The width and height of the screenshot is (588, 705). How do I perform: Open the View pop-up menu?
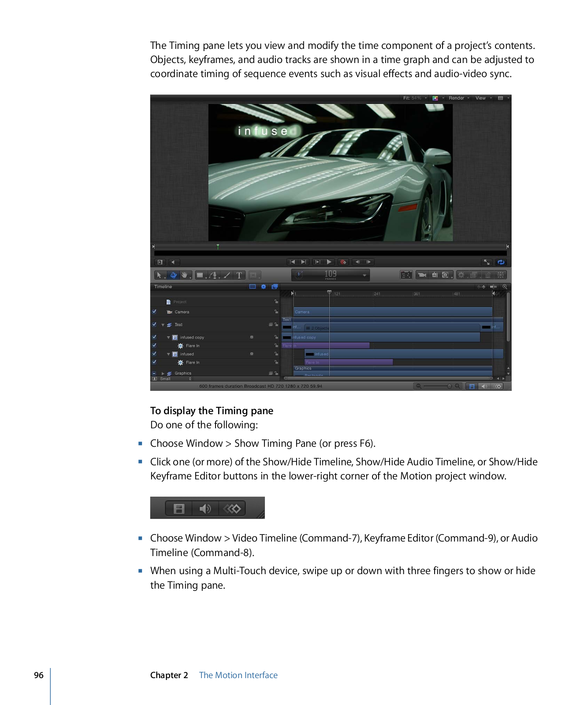[484, 98]
